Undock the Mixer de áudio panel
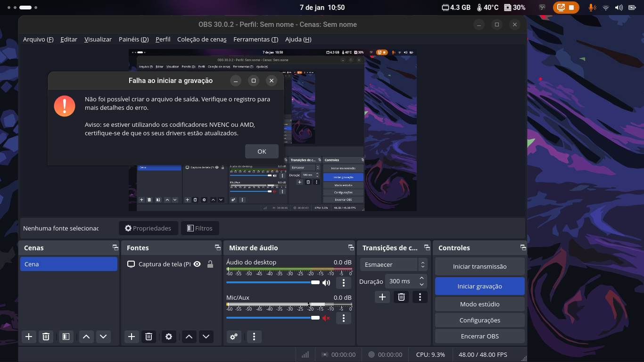This screenshot has height=362, width=644. [351, 247]
